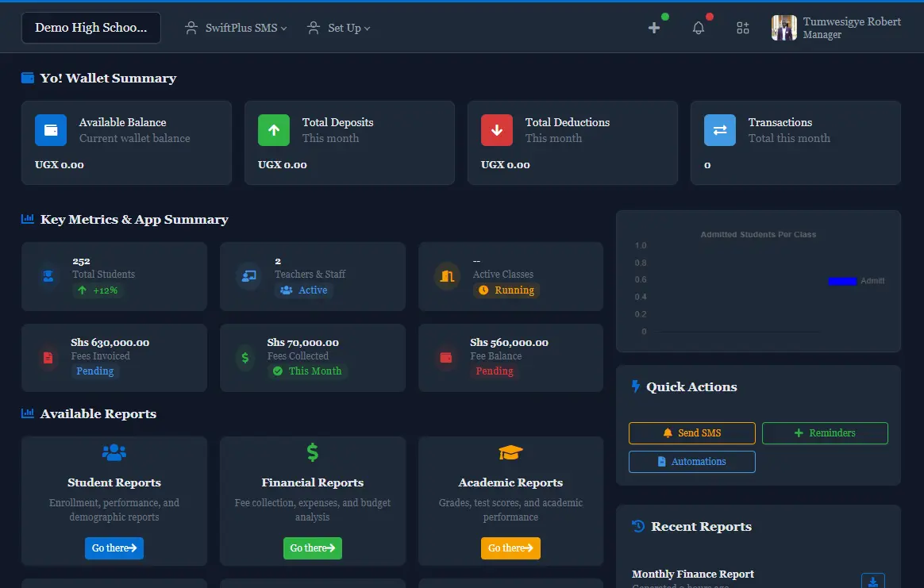
Task: Click the Academic Reports graduation cap icon
Action: click(510, 452)
